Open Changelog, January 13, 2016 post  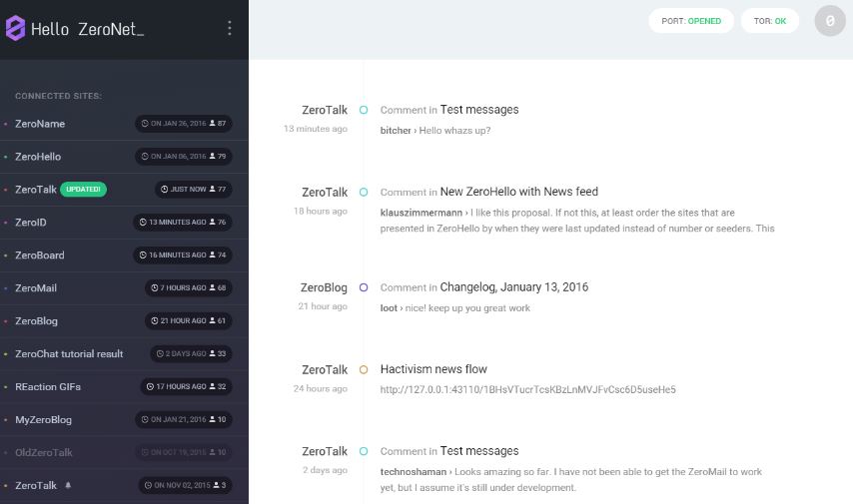click(x=514, y=287)
